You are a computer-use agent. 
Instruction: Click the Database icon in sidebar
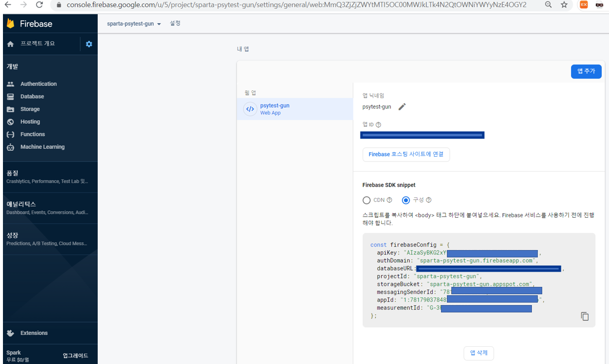coord(10,97)
